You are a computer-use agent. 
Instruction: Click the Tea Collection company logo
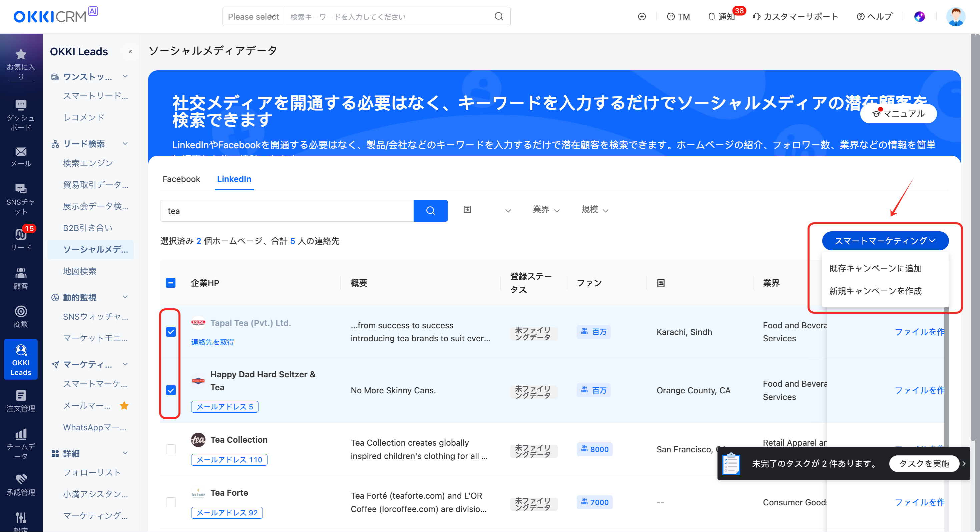198,440
